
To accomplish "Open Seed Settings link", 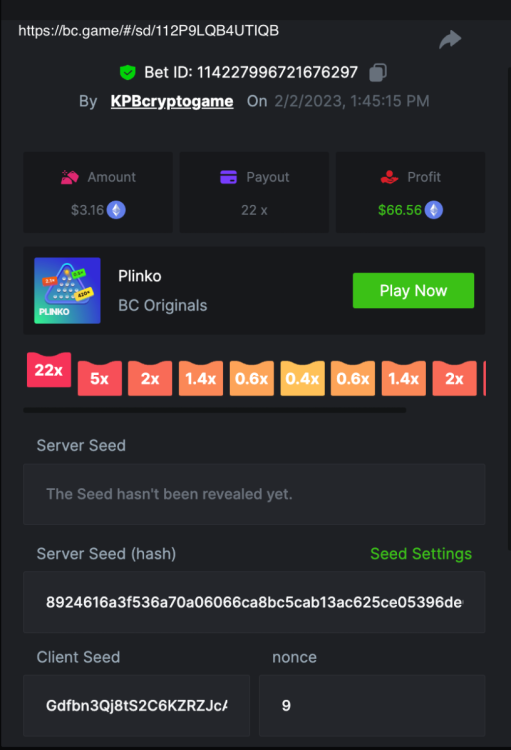I will (x=421, y=554).
